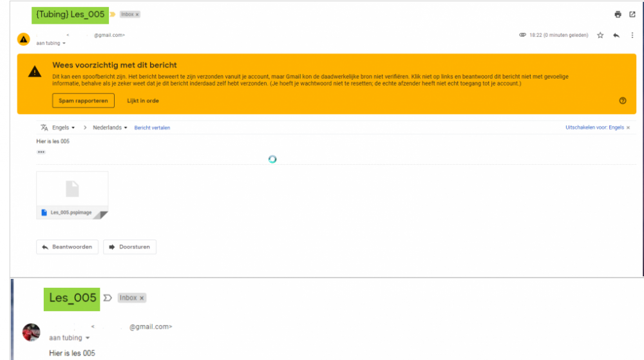
Task: Click the lower Les_005 subject heading
Action: [72, 299]
